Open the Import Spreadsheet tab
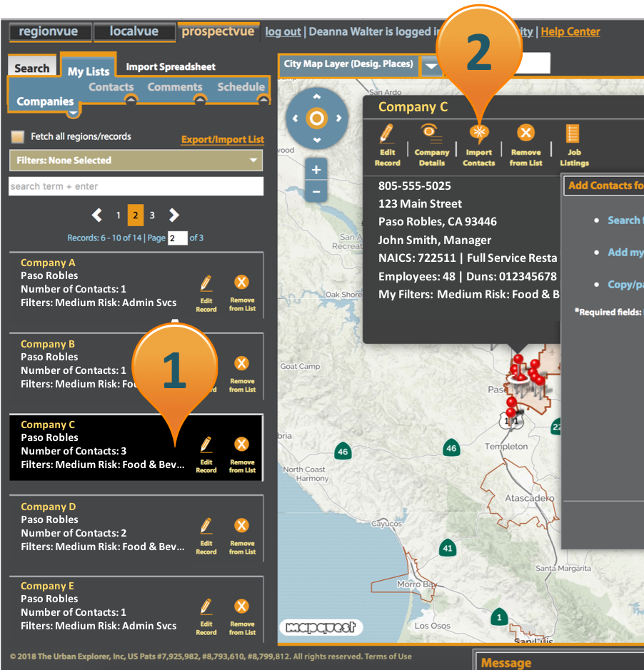 pos(171,66)
